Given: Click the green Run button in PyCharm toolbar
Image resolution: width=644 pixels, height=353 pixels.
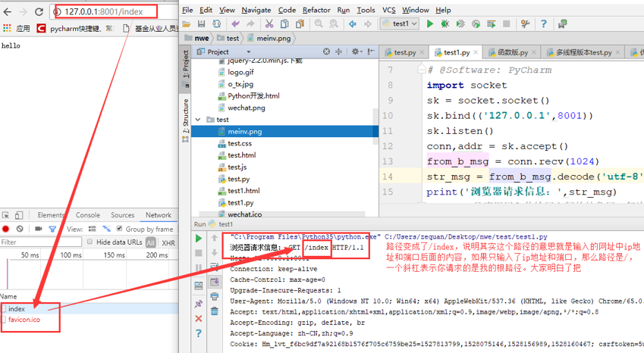Looking at the screenshot, I should pos(430,23).
